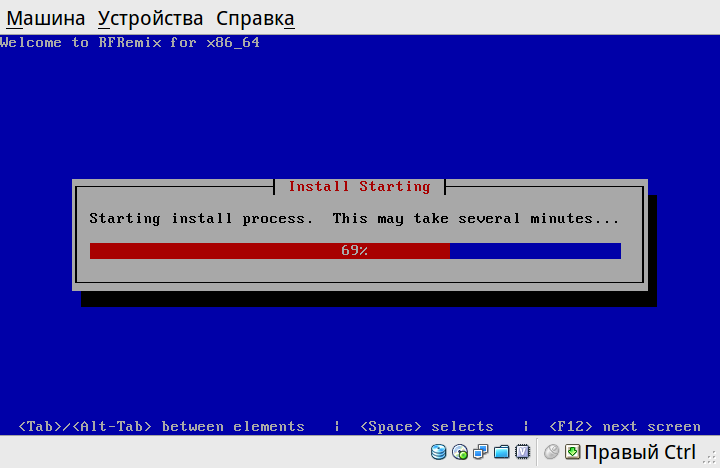Click the 'Starting install process' message text
The width and height of the screenshot is (720, 468).
(354, 219)
